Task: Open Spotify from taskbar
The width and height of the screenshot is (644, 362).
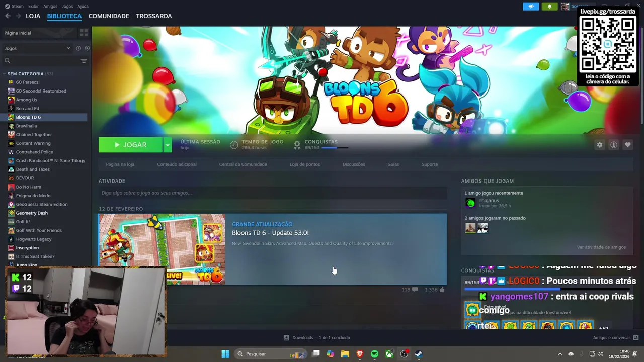Action: 374,354
